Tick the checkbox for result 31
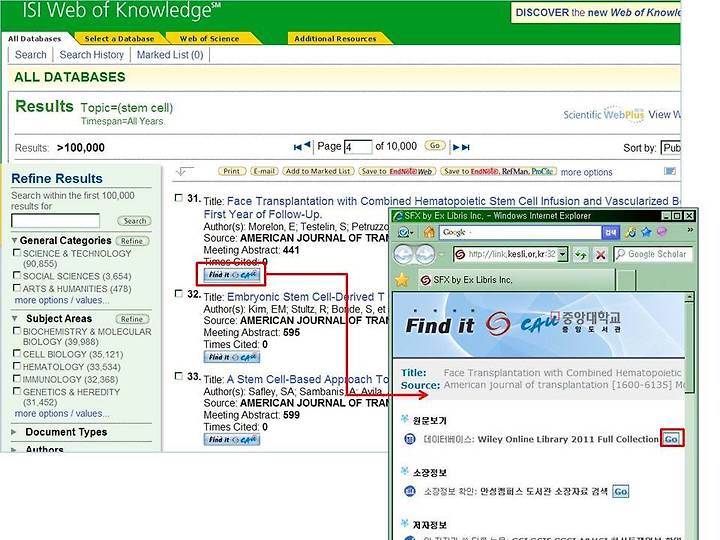This screenshot has height=540, width=720. [179, 198]
